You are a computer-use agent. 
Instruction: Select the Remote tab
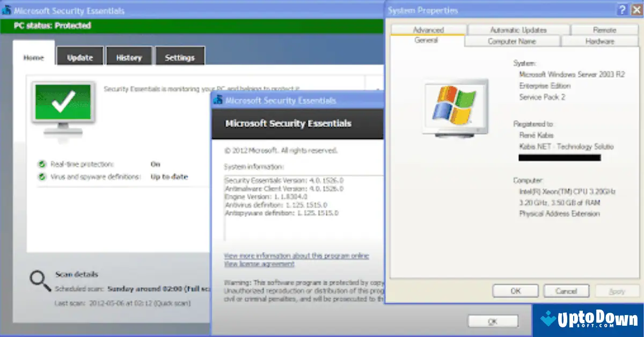[604, 30]
